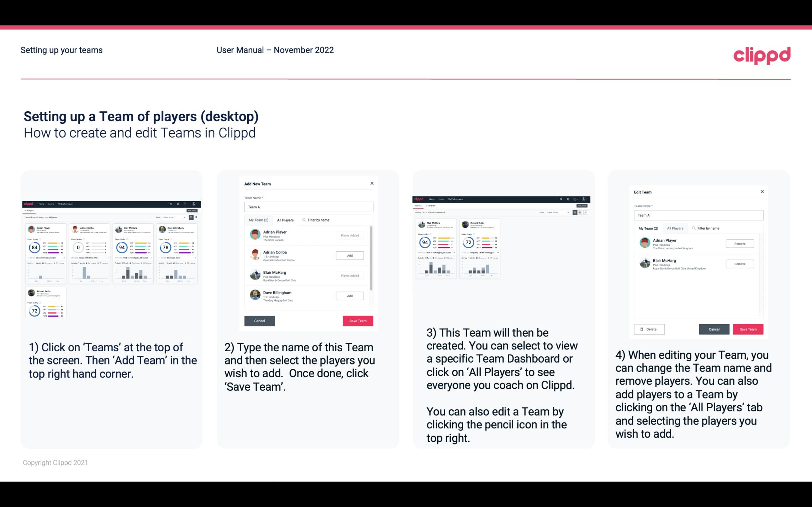Click the Add button next to Adrian Coliba
This screenshot has height=507, width=812.
coord(349,255)
